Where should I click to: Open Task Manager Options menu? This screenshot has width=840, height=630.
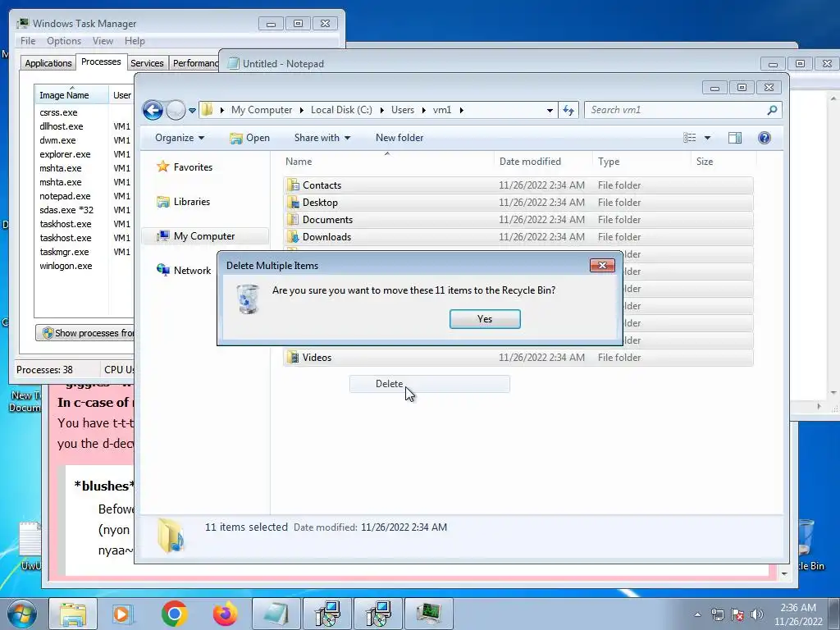[x=64, y=41]
